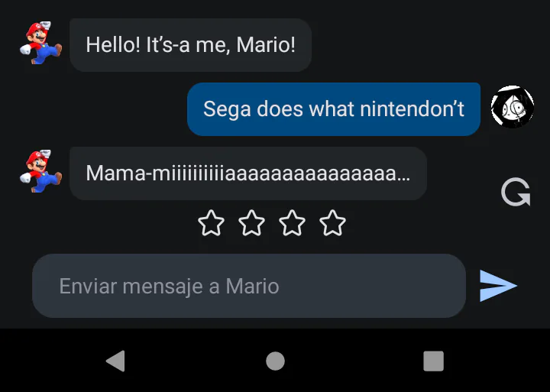Open the user's black-and-white profile avatar
Screen dimensions: 550x392
[513, 107]
